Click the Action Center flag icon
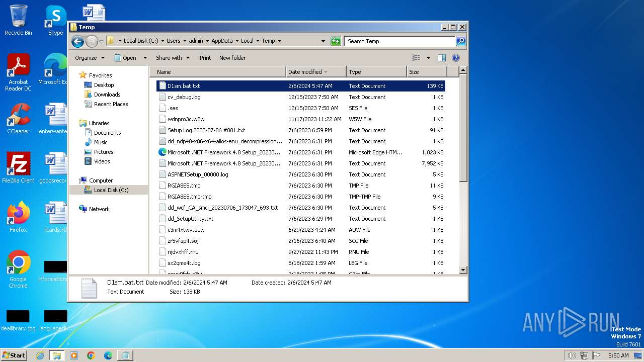The height and width of the screenshot is (362, 644). click(596, 355)
